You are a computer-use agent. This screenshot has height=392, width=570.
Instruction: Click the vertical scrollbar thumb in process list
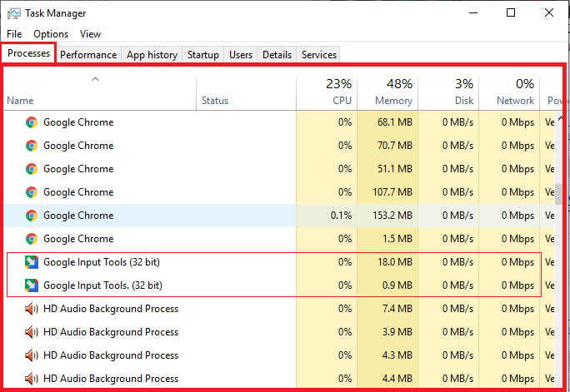(x=558, y=195)
